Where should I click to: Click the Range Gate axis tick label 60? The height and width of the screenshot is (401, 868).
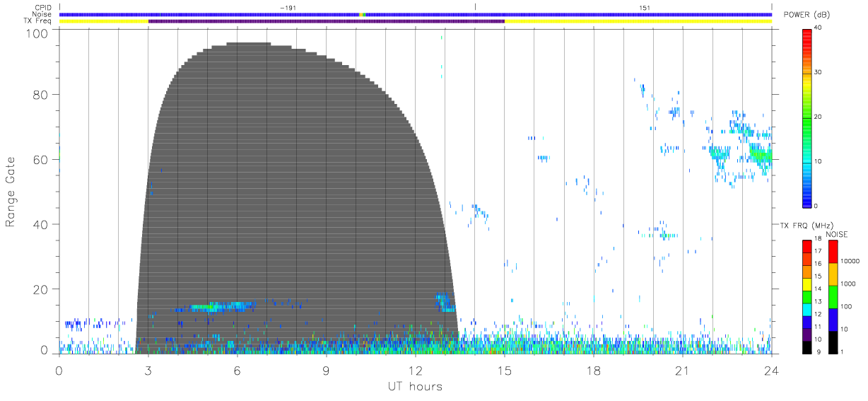point(42,159)
